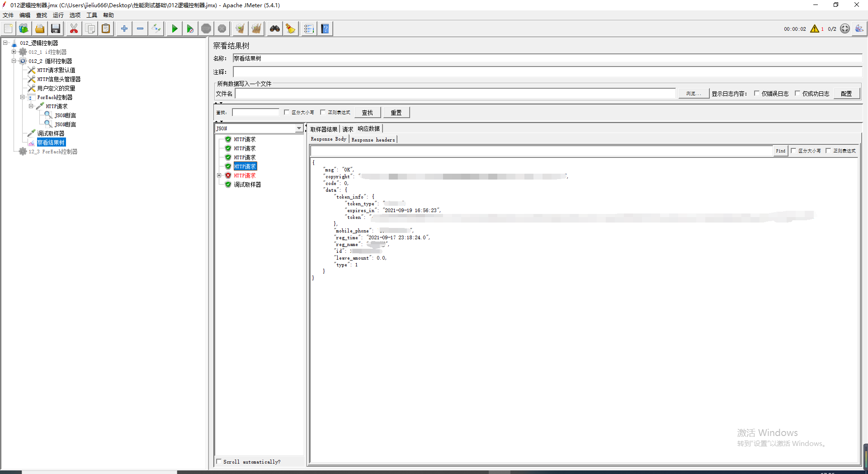Switch to the Response headers tab
The image size is (868, 474).
pos(373,140)
